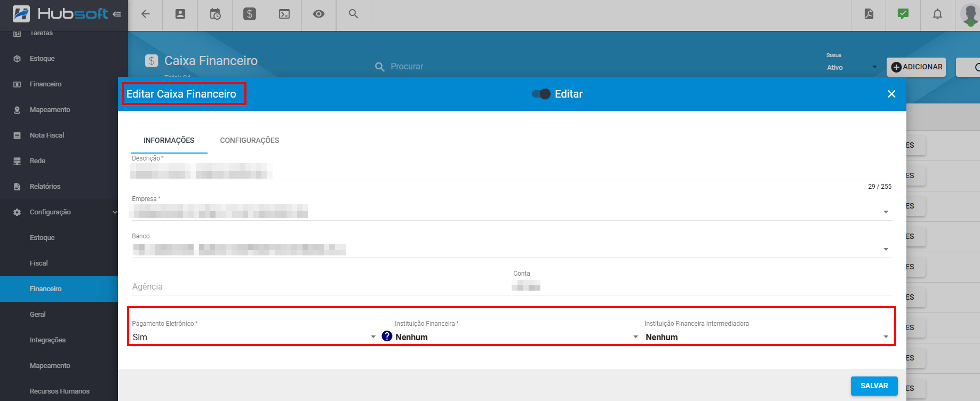Click Mapeamento pin icon in sidebar

[17, 110]
